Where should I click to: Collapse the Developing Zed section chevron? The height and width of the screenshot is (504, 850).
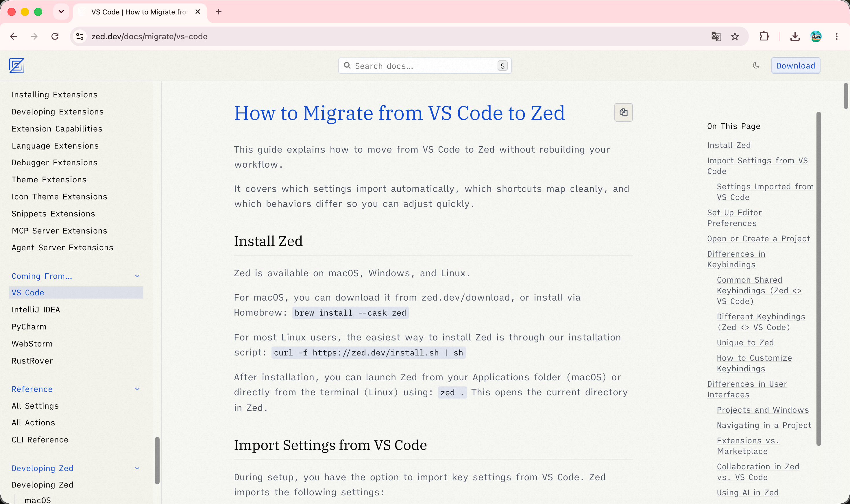click(137, 468)
